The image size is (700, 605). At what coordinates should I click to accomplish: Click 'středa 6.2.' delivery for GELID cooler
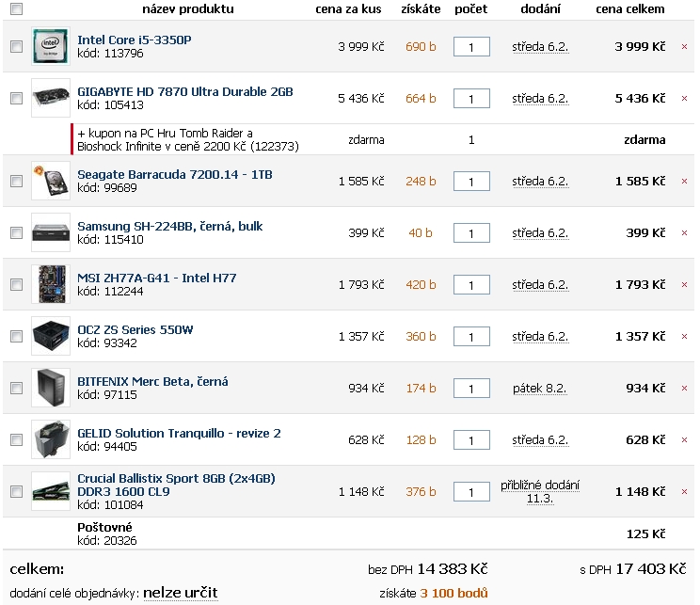[x=540, y=440]
